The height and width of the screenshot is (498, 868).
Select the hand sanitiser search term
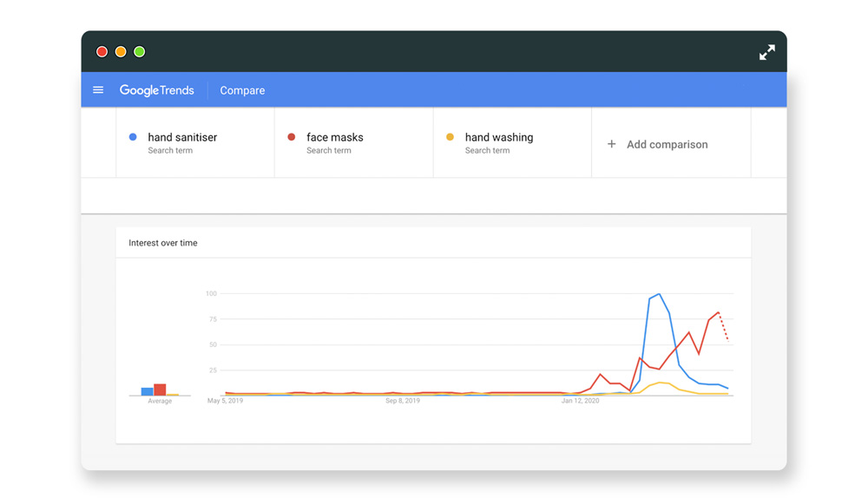(182, 137)
